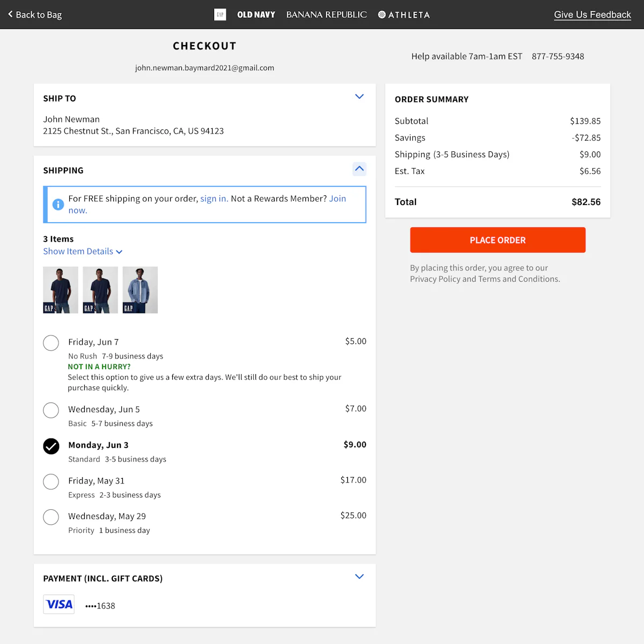The width and height of the screenshot is (644, 644).
Task: Expand the Payment section
Action: click(x=359, y=576)
